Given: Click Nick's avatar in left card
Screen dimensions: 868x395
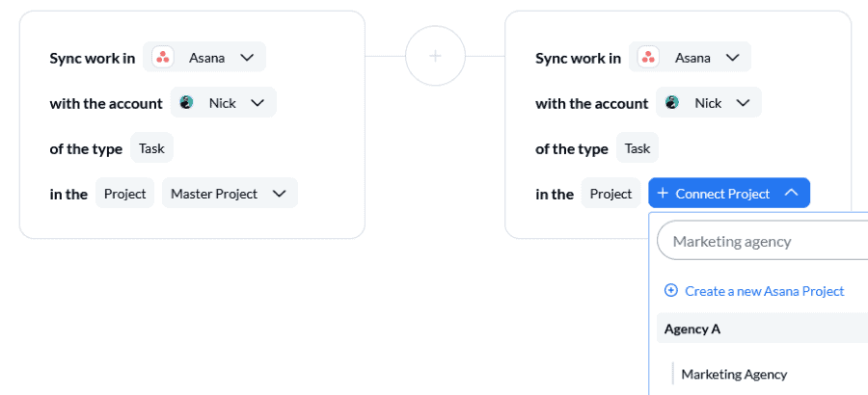Looking at the screenshot, I should [x=187, y=102].
